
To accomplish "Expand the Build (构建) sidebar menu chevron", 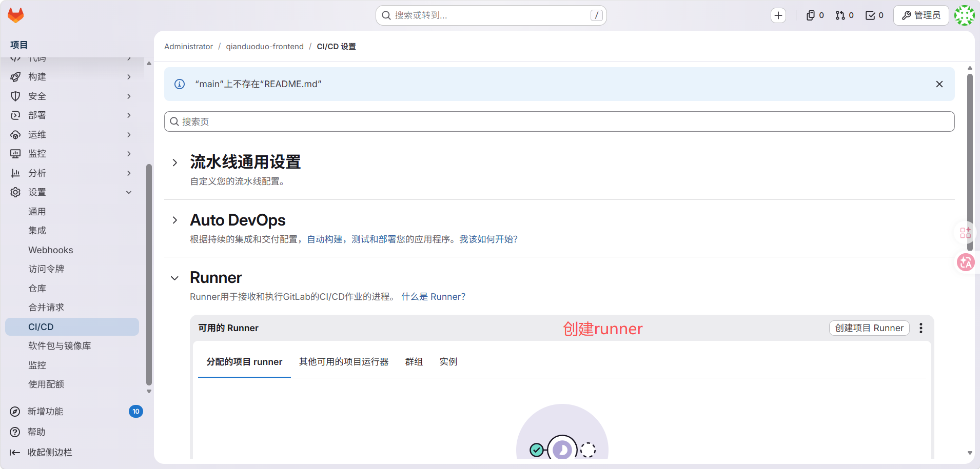I will coord(129,77).
